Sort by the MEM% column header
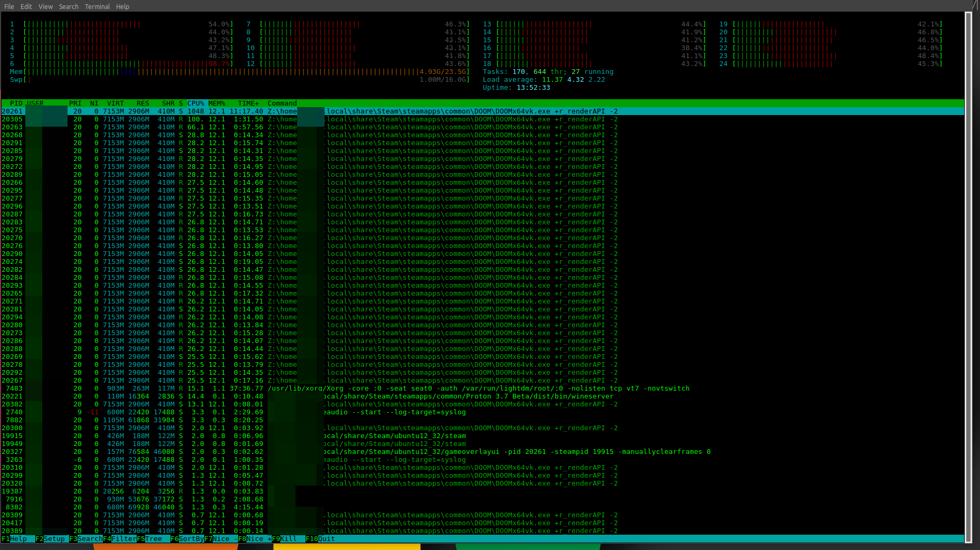 (x=216, y=103)
